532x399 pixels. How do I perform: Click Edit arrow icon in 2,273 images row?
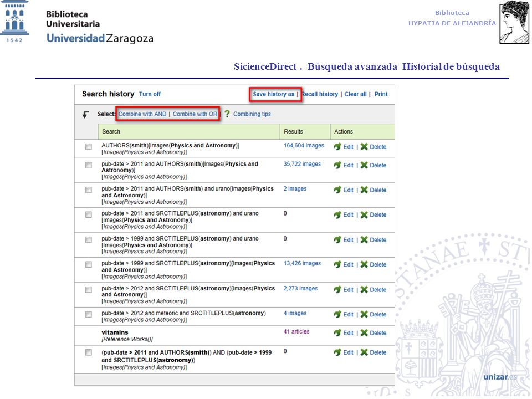click(337, 290)
